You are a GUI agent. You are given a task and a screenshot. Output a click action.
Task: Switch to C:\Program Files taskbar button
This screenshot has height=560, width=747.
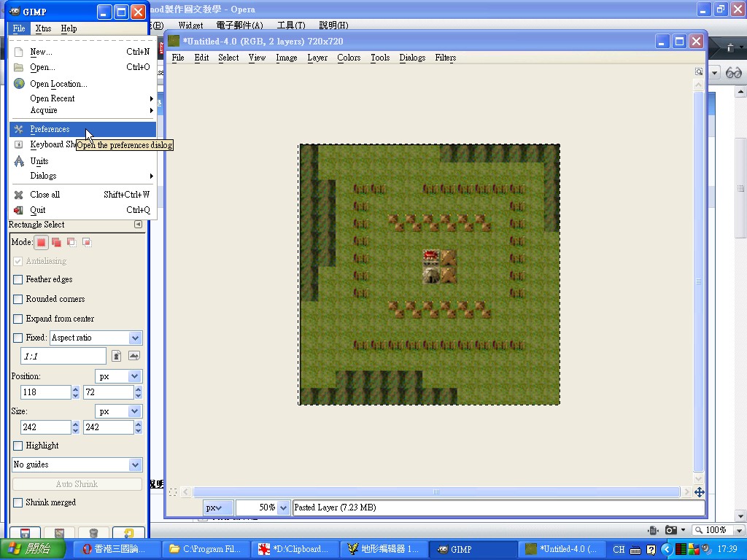pyautogui.click(x=205, y=549)
